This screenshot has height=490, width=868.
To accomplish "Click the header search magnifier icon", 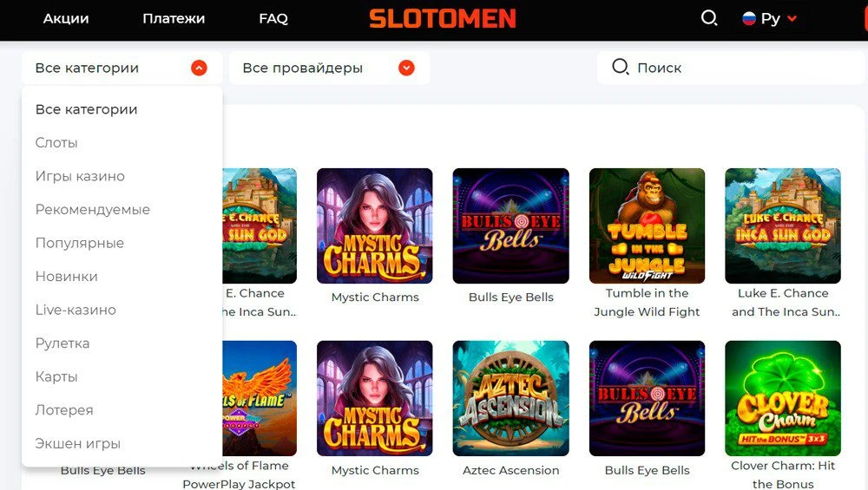I will pos(709,18).
